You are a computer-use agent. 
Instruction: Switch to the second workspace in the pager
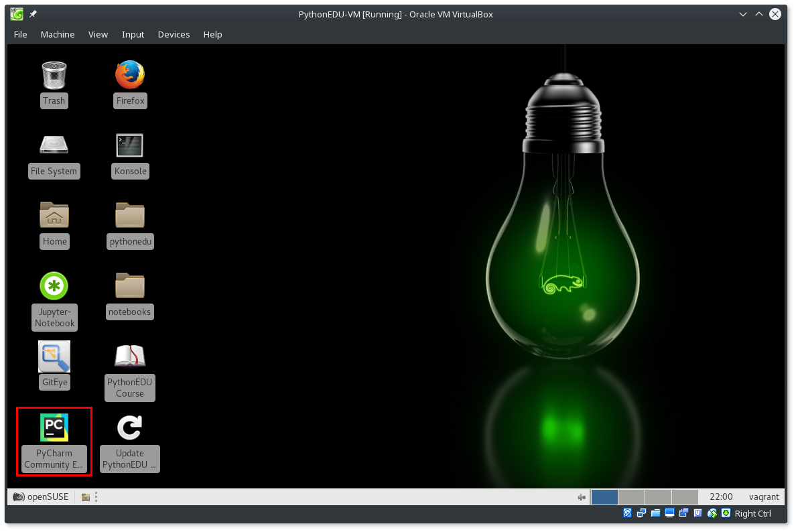click(632, 497)
